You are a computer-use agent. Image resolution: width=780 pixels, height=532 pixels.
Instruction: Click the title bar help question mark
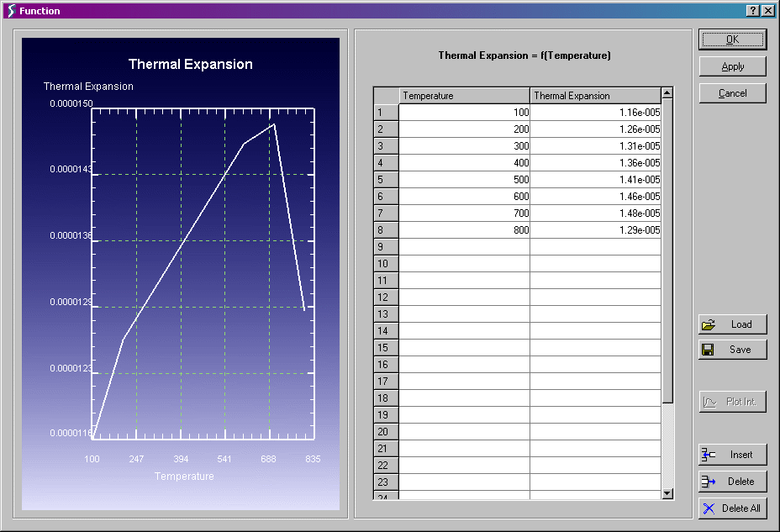click(752, 10)
